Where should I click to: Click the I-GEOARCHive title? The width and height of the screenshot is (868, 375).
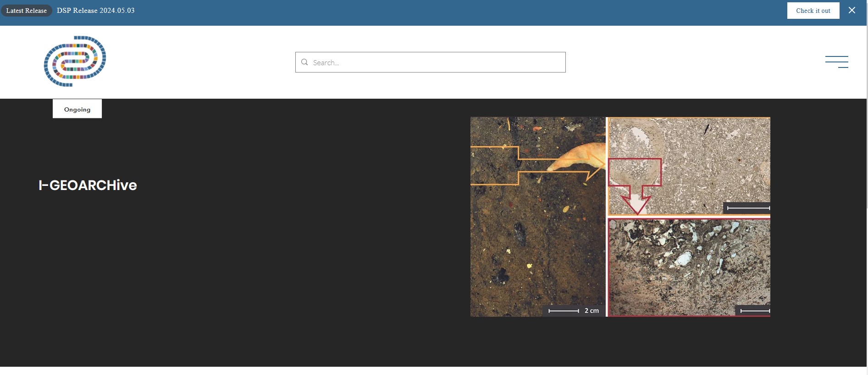(88, 185)
